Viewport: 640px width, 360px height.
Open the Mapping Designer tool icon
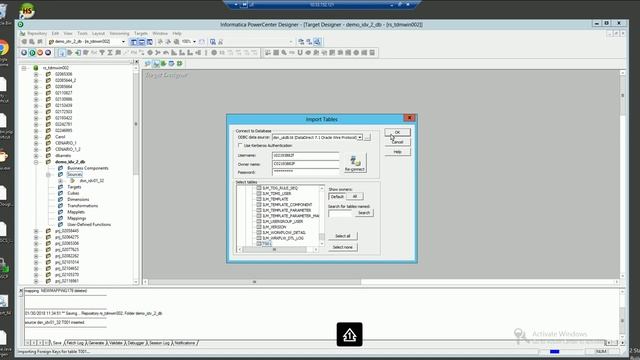click(179, 64)
